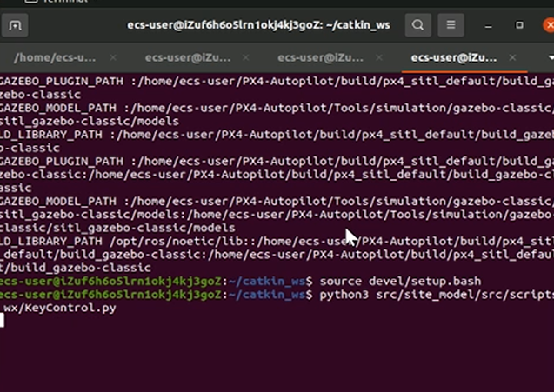Close the active fourth terminal tab
The image size is (554, 392).
pyautogui.click(x=512, y=57)
